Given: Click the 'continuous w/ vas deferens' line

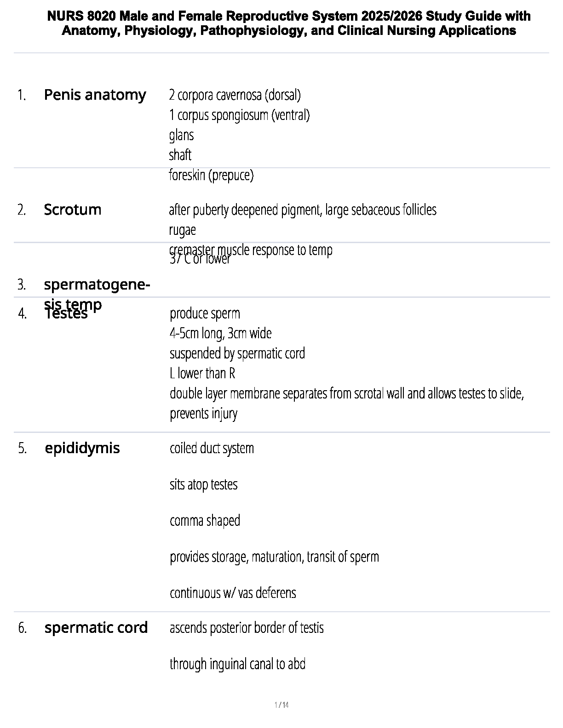Looking at the screenshot, I should (233, 593).
